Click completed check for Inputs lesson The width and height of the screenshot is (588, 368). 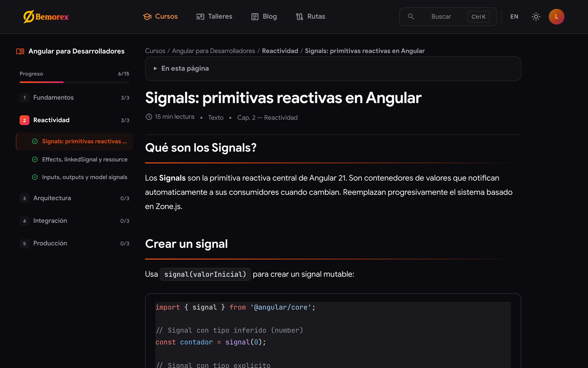(35, 177)
